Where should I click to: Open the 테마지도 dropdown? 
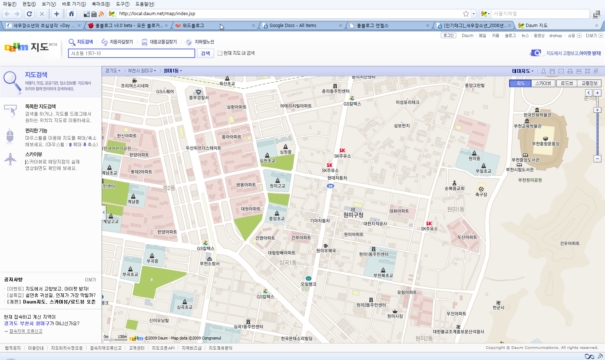click(x=522, y=71)
